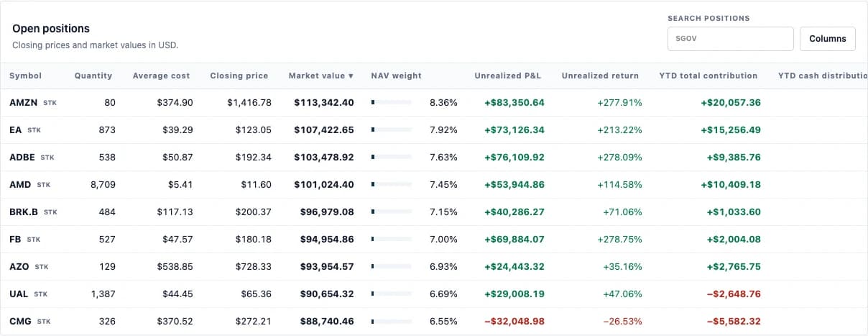The height and width of the screenshot is (336, 868).
Task: Click unrealized P&L +$83,350.64
Action: [x=514, y=103]
